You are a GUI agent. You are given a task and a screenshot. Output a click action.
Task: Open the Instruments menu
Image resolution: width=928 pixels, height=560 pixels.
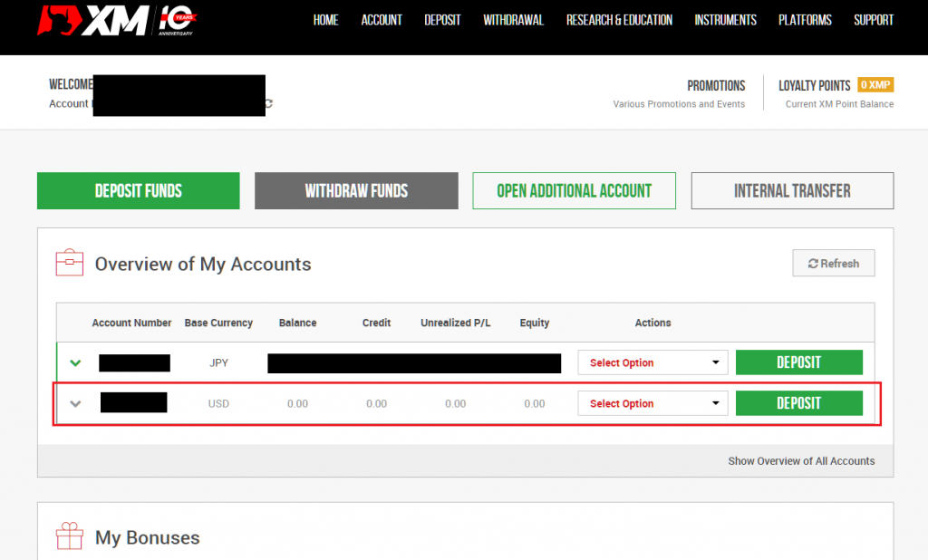[725, 20]
